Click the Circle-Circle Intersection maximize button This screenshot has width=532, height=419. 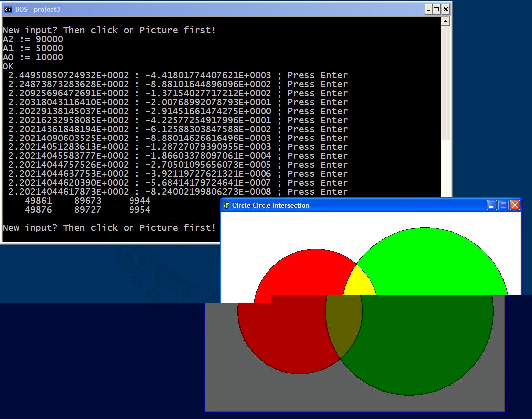[503, 205]
